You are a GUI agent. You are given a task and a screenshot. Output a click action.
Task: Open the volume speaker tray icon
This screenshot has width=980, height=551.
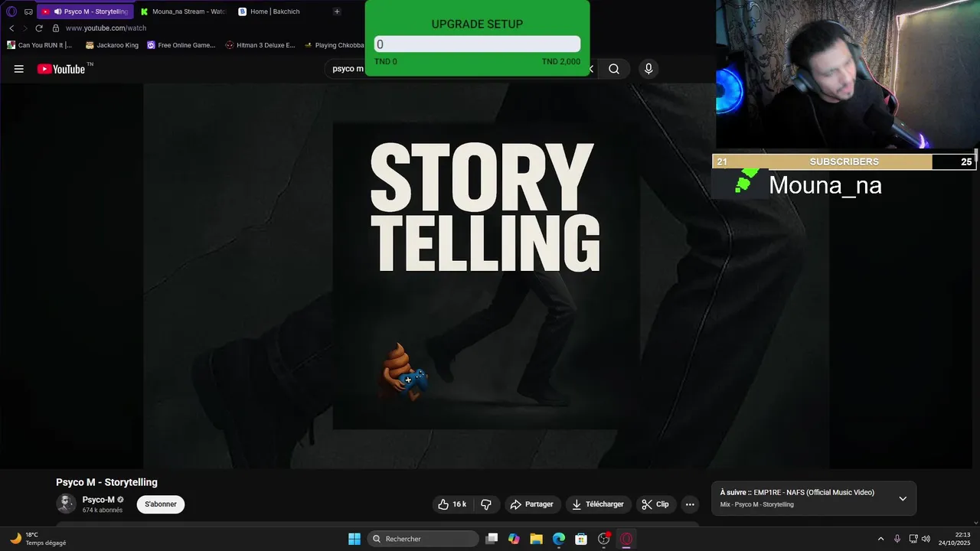click(x=926, y=539)
